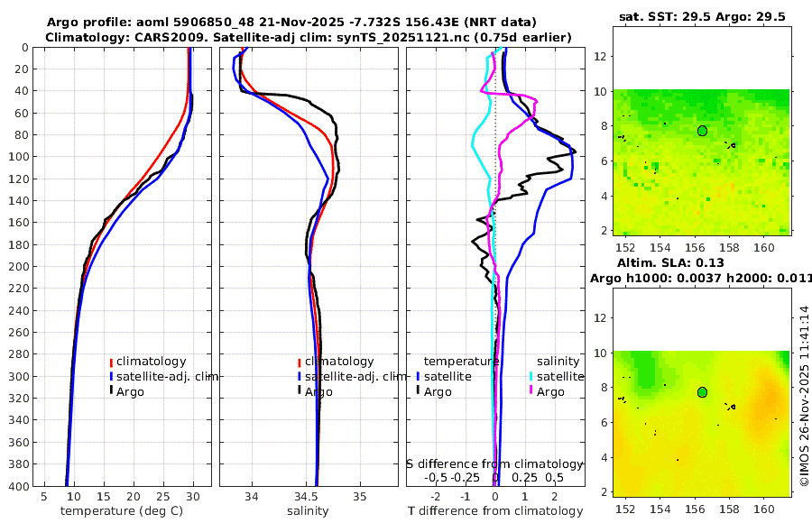Click the Argo float circle on SST map
Viewport: 812px width, 523px height.
click(x=702, y=131)
